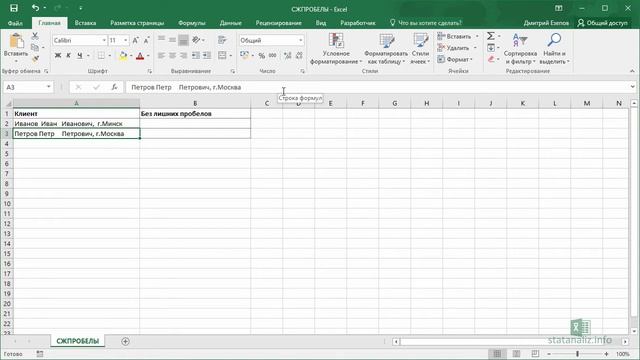The height and width of the screenshot is (360, 640).
Task: Increase font size with the larger A icon
Action: click(x=136, y=40)
